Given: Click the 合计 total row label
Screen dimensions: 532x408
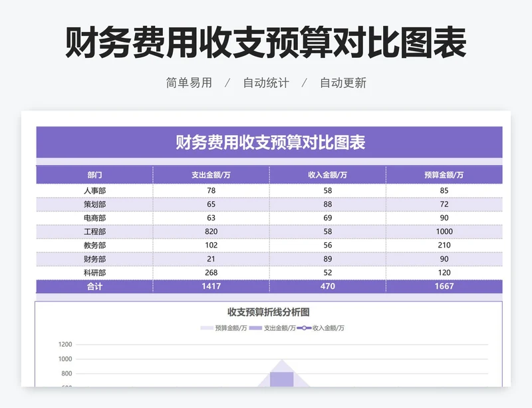Looking at the screenshot, I should [94, 286].
